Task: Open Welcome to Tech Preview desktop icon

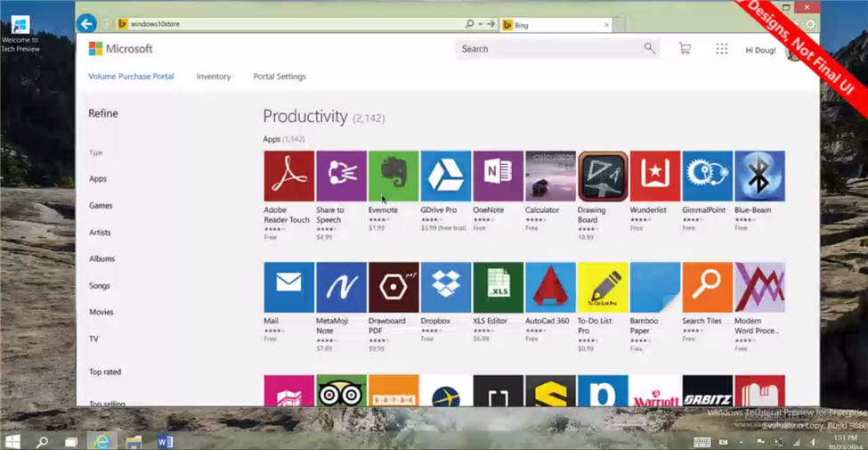Action: coord(20,34)
